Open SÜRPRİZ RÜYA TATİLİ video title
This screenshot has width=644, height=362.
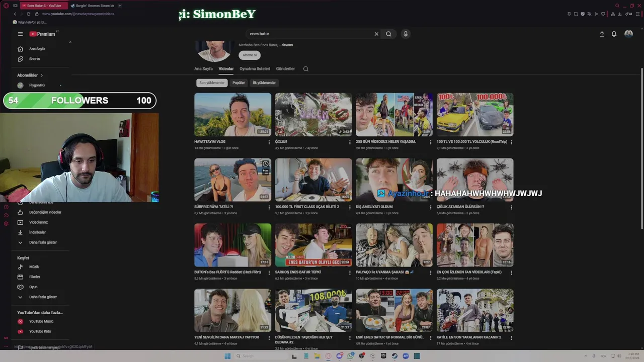(x=213, y=207)
